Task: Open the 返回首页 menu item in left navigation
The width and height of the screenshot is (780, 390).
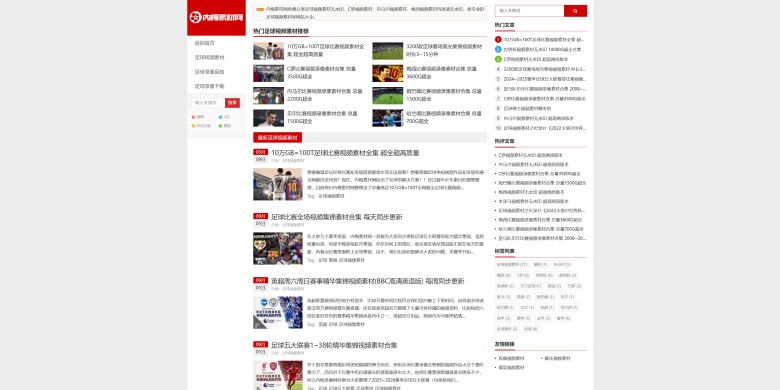Action: [x=204, y=43]
